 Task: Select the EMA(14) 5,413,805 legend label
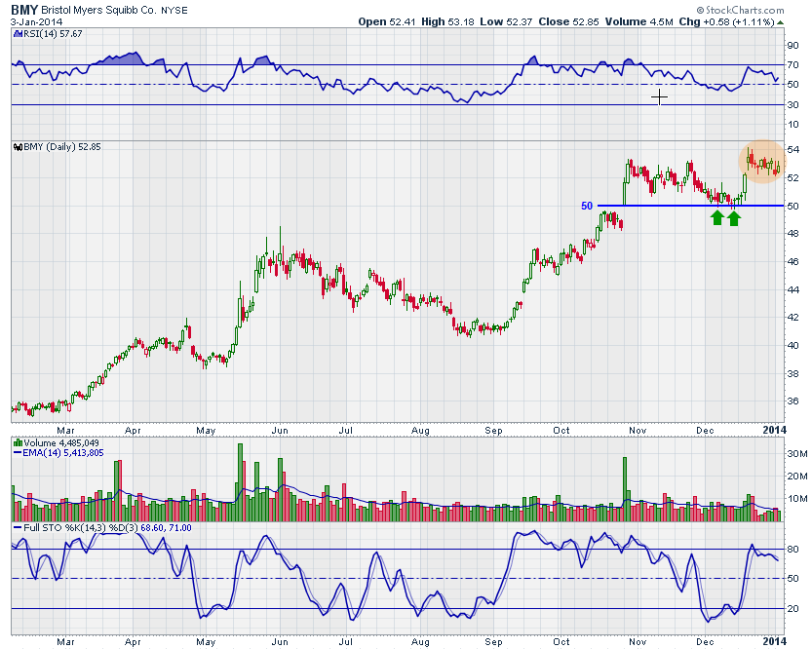[x=63, y=453]
